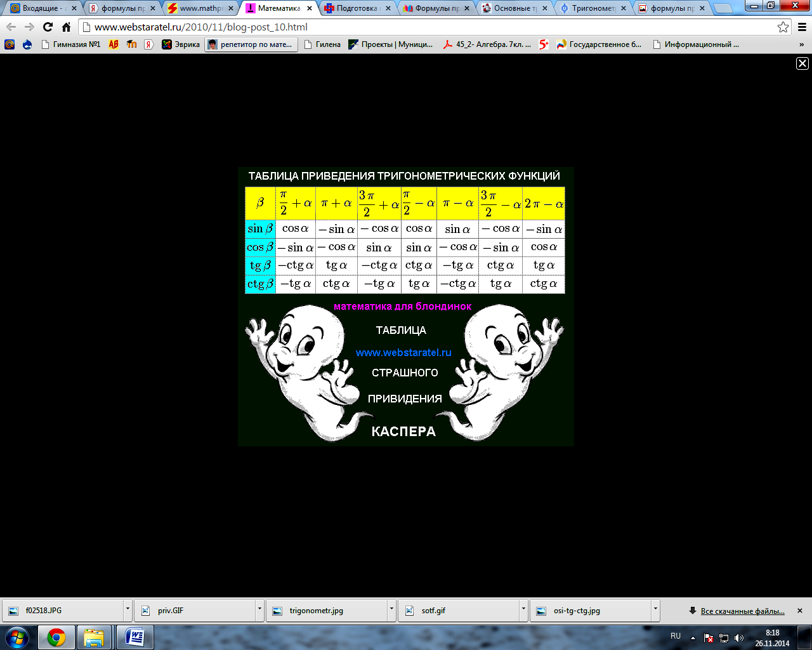Click the Action Center flag tray icon
Screen dimensions: 812x650
click(x=709, y=638)
